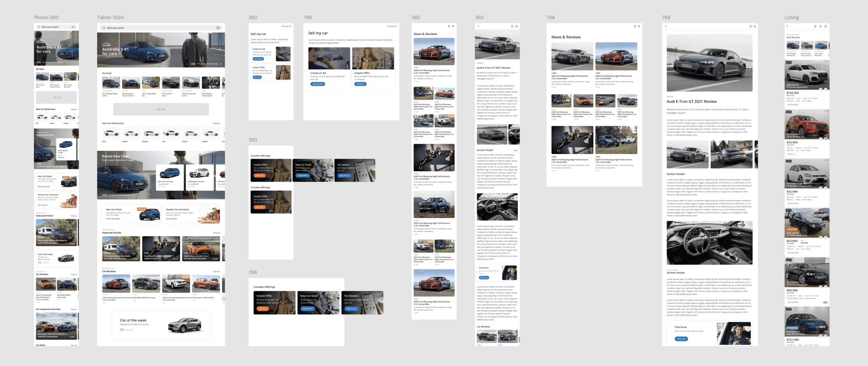Screen dimensions: 868x366
Task: Click Sell Now button in 768 Sell my car
Action: pos(361,84)
